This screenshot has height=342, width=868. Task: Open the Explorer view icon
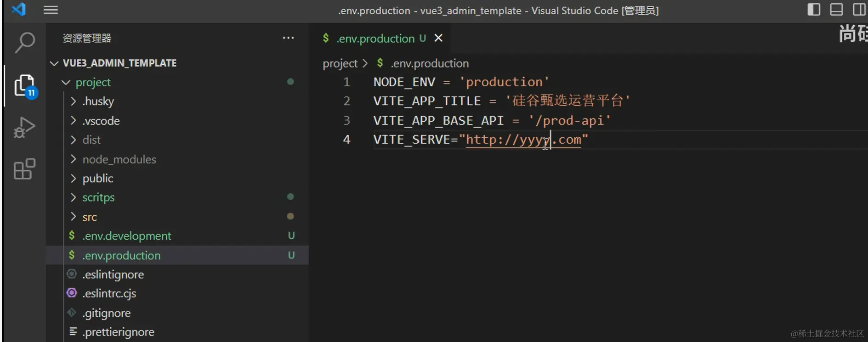click(x=25, y=86)
